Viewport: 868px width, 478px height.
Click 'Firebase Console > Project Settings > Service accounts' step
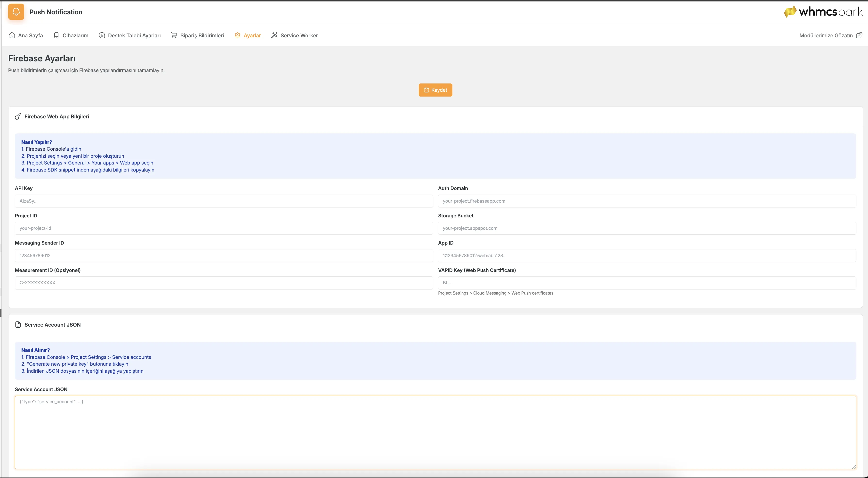click(x=86, y=357)
